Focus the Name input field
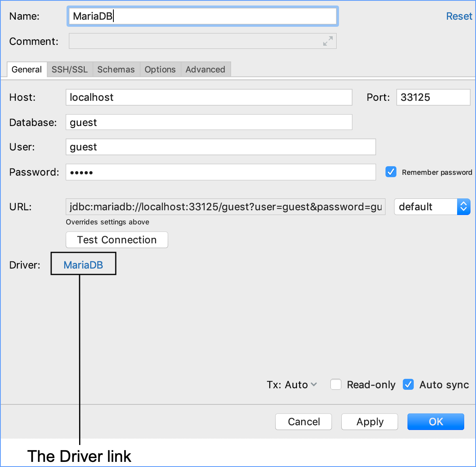Viewport: 476px width, 467px height. point(203,16)
